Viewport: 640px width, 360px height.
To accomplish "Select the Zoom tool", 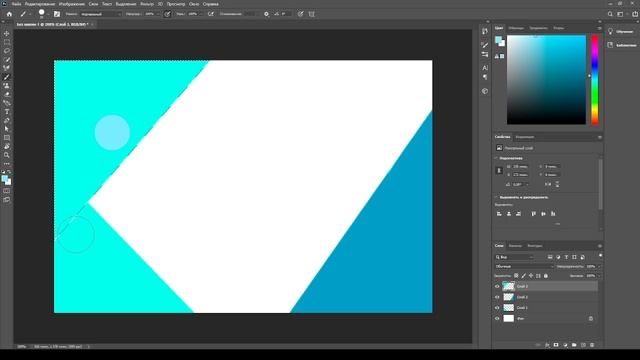I will point(7,155).
